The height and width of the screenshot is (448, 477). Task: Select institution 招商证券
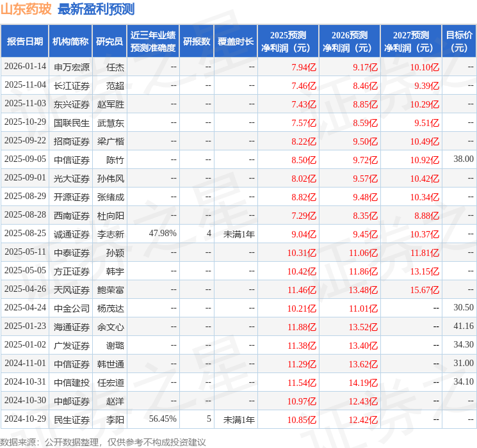tap(72, 141)
